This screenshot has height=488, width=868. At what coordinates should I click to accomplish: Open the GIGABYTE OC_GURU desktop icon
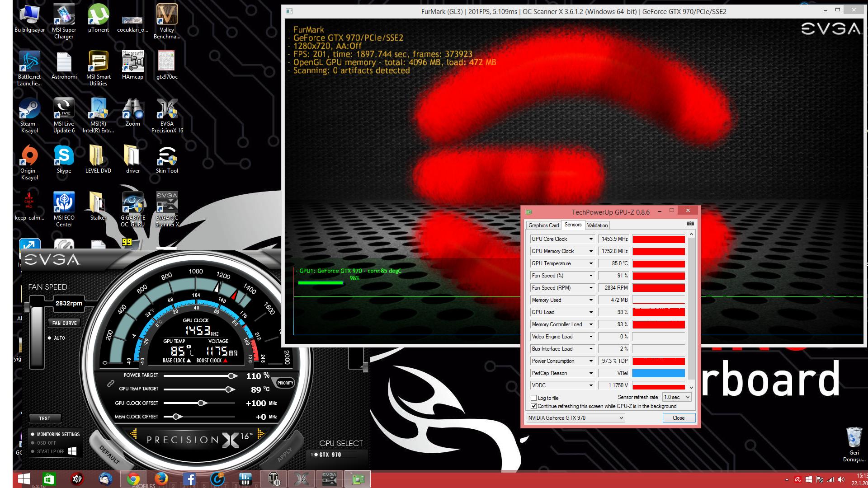coord(132,209)
